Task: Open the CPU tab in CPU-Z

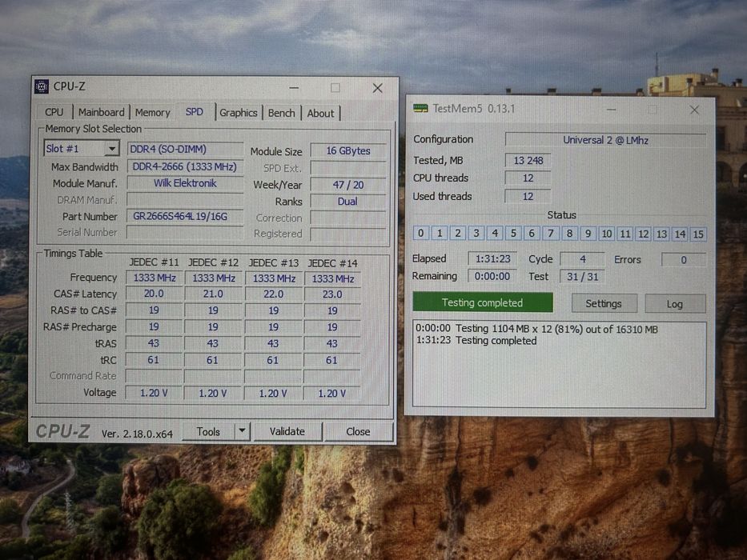Action: click(54, 112)
